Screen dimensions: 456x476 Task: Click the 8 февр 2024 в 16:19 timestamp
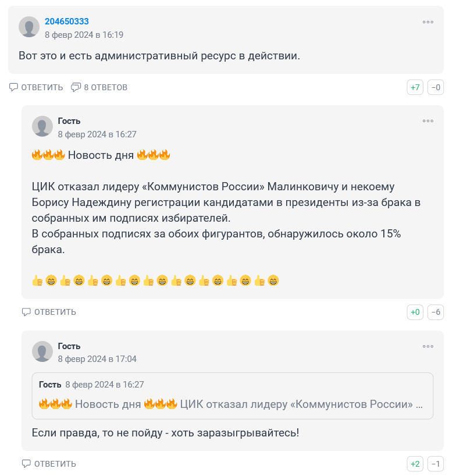coord(84,35)
